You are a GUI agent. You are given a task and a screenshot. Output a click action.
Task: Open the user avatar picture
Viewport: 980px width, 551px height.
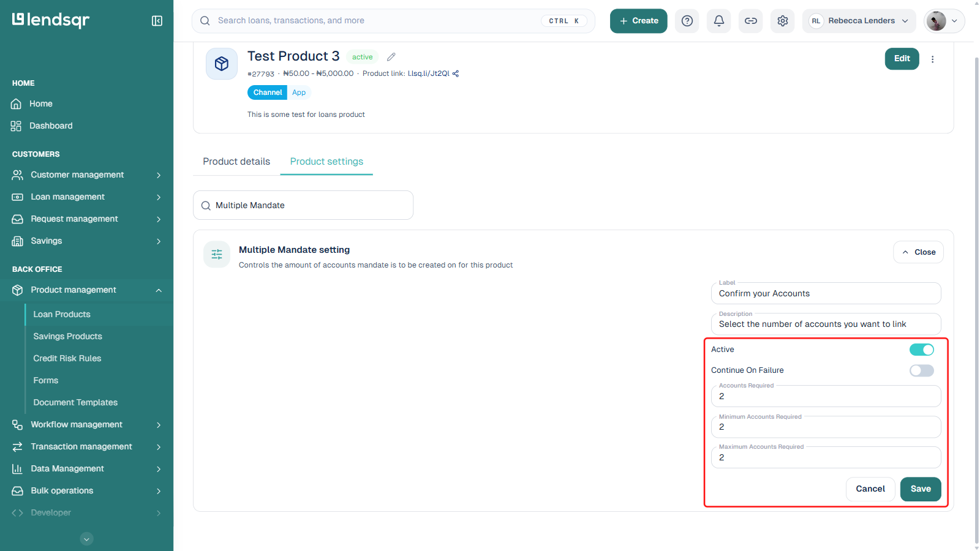(x=936, y=21)
